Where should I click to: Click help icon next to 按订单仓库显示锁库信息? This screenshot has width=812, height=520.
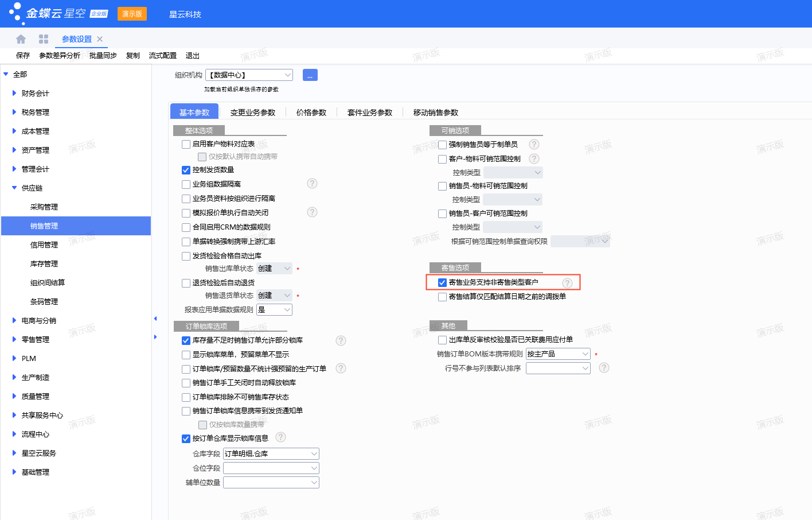(280, 437)
